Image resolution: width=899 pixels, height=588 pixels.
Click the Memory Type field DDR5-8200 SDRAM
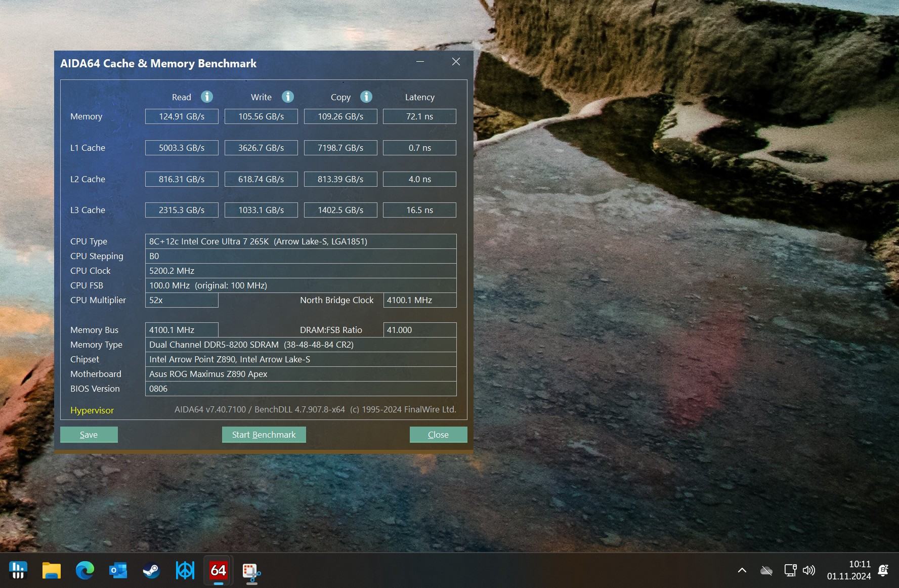(301, 345)
